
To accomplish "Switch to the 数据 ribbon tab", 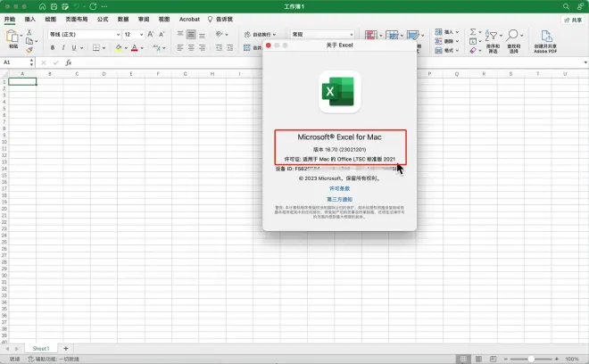I will point(123,19).
